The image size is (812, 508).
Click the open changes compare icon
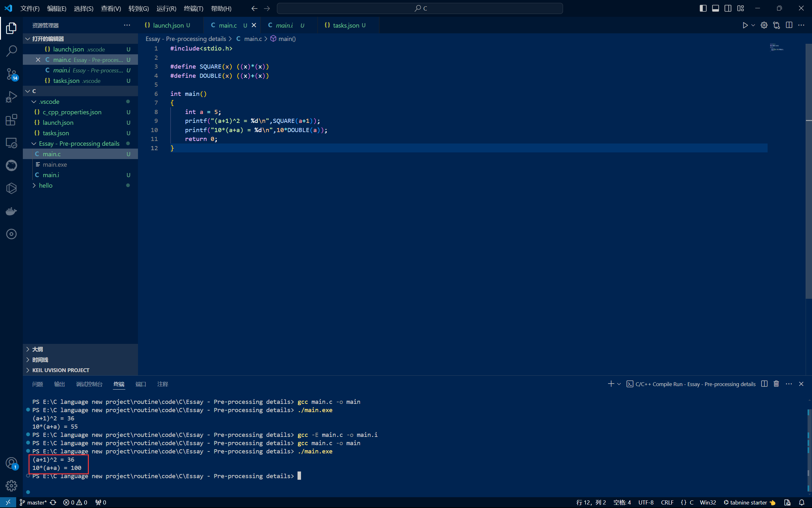pos(776,25)
